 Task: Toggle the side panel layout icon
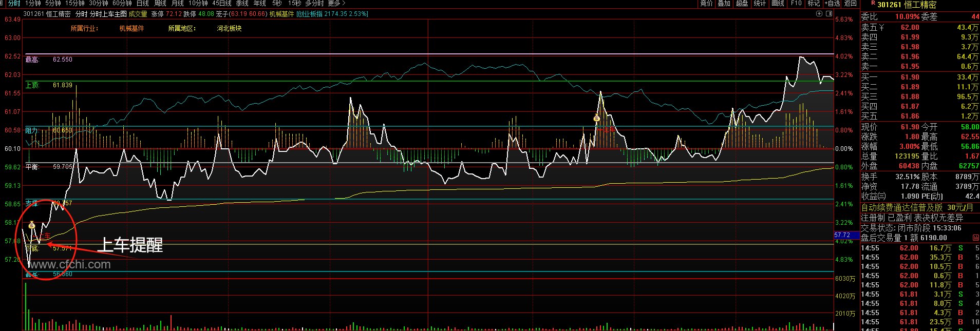pos(828,14)
